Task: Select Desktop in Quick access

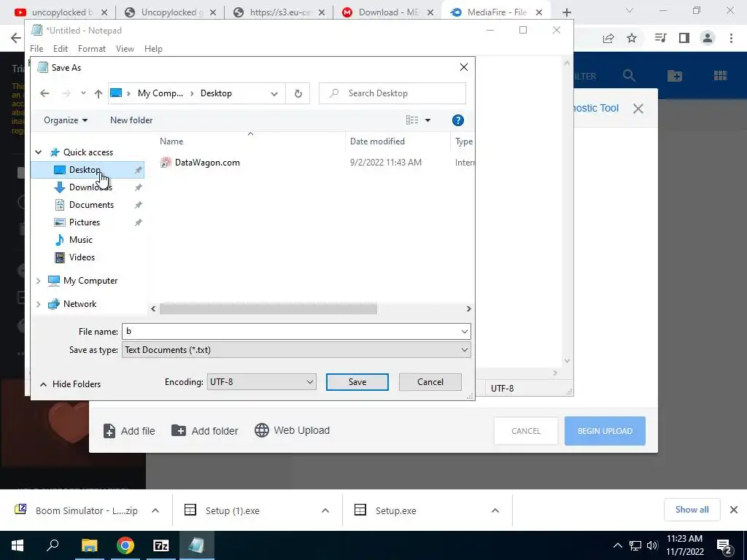Action: pyautogui.click(x=85, y=170)
